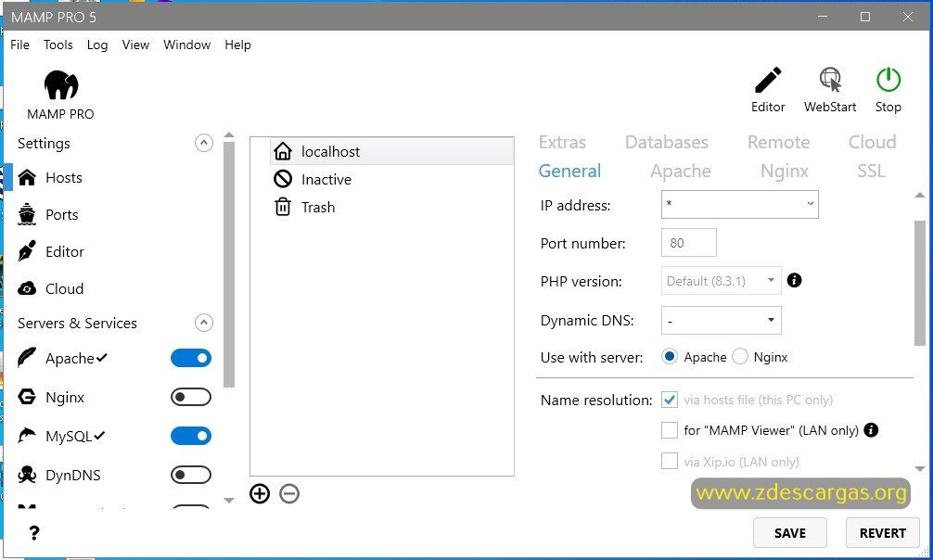Stop servers with the green power icon

tap(888, 80)
